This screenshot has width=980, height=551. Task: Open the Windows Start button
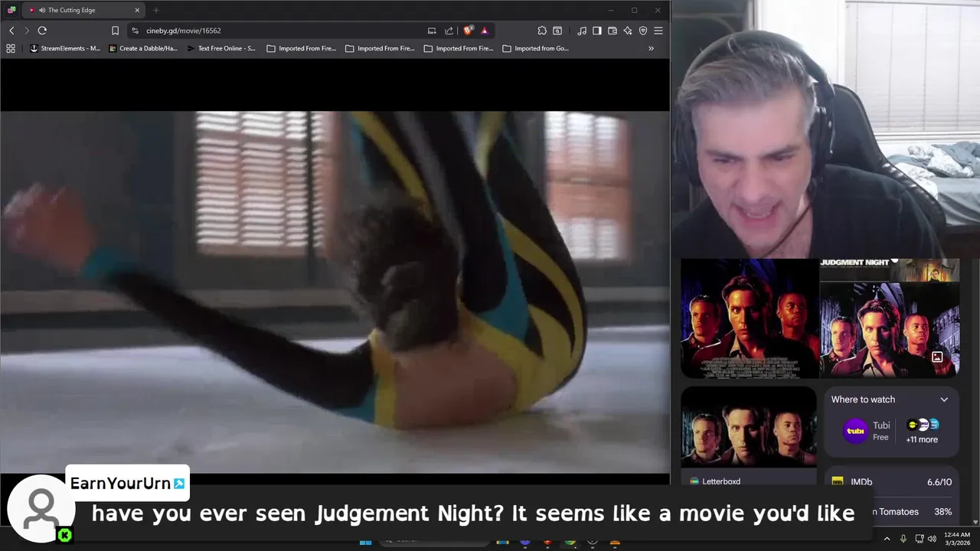point(365,542)
